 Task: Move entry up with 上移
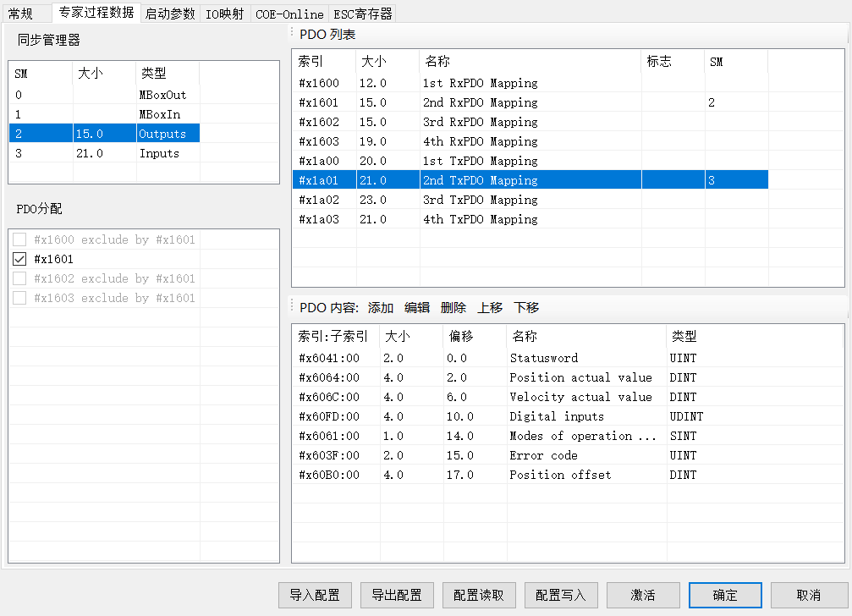(490, 307)
